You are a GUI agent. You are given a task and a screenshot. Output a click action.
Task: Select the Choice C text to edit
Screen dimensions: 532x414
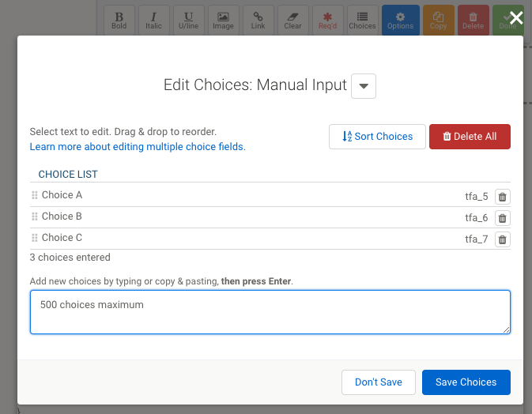pyautogui.click(x=62, y=238)
